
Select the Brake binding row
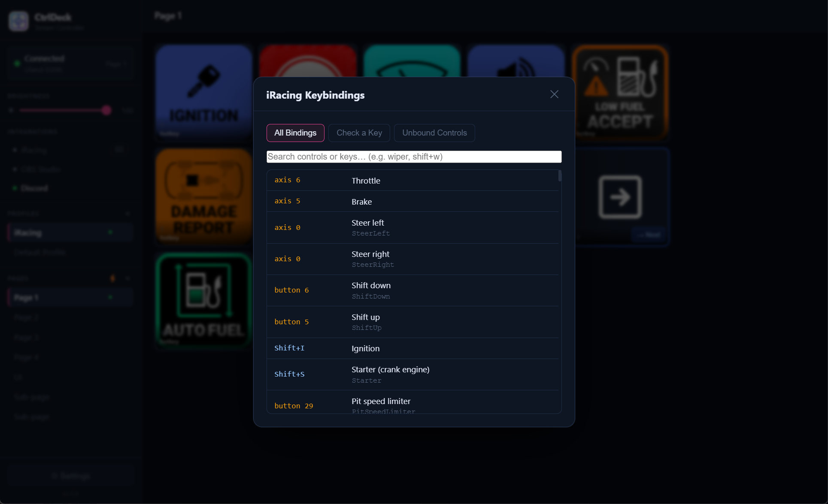[413, 202]
